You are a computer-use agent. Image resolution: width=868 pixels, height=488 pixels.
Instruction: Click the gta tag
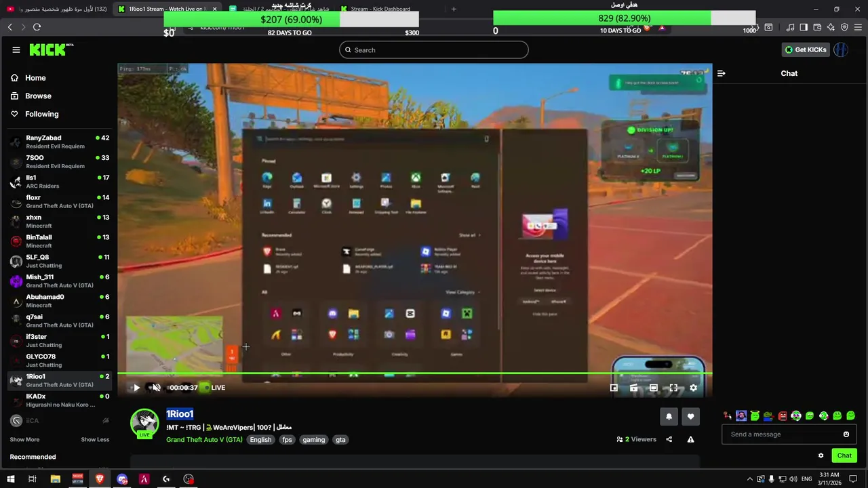click(x=340, y=440)
